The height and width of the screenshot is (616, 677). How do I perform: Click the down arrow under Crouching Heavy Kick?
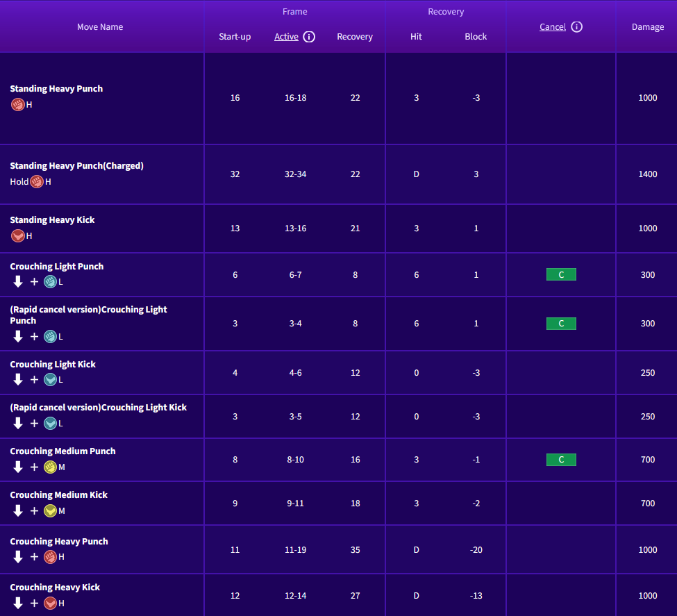[17, 603]
